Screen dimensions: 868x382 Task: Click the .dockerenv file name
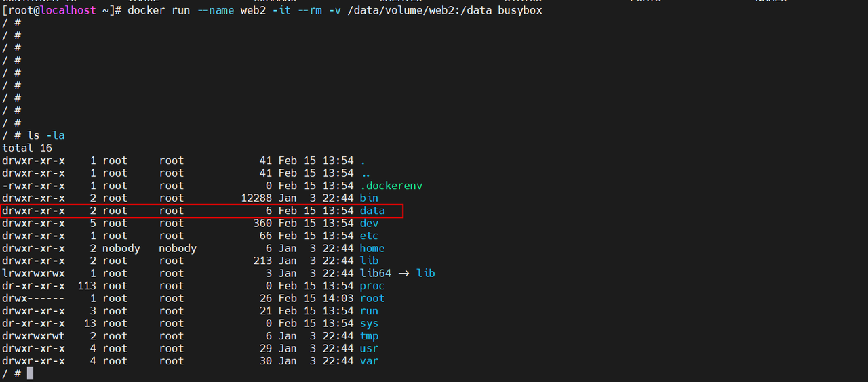(x=391, y=186)
